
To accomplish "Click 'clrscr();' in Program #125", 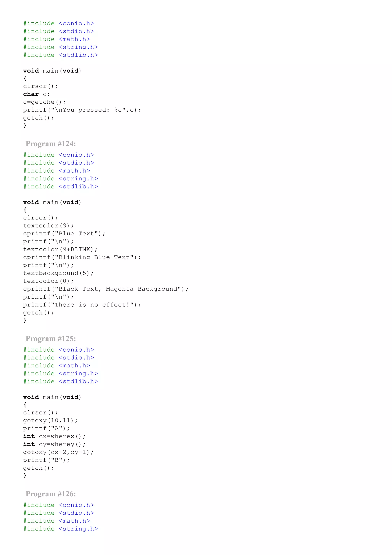I will pos(41,413).
